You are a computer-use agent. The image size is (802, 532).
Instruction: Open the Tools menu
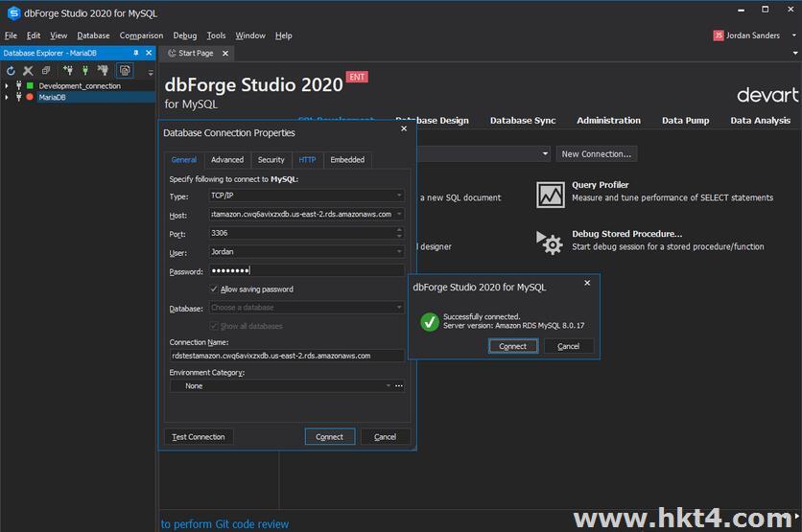(216, 35)
